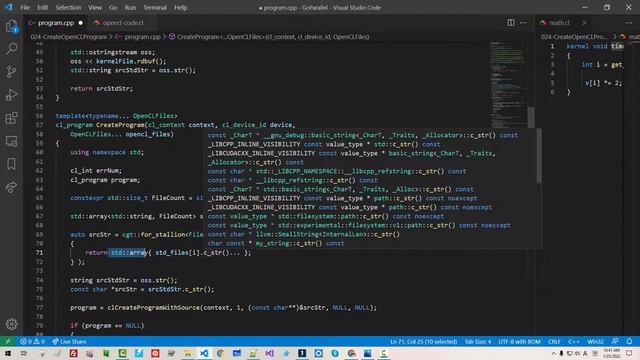Click the unsaved dot on program.cpp tab
Screen dimensions: 640x360
click(x=80, y=23)
